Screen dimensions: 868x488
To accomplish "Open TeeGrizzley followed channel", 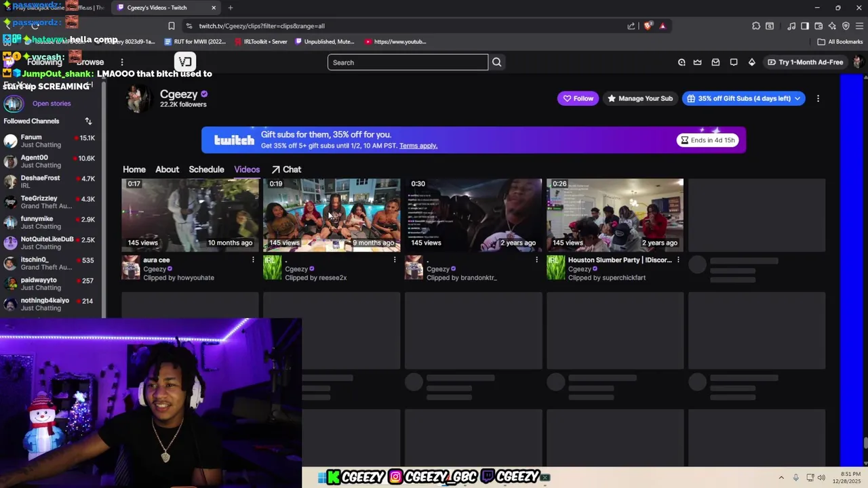I will (x=51, y=202).
